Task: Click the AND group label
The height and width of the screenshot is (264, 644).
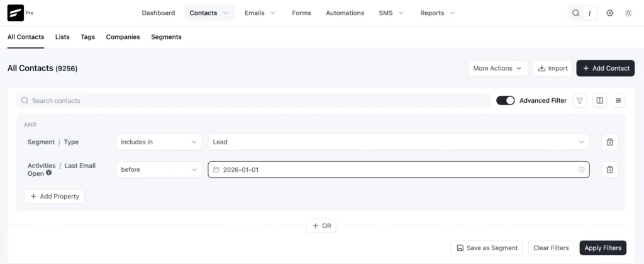Action: [30, 125]
